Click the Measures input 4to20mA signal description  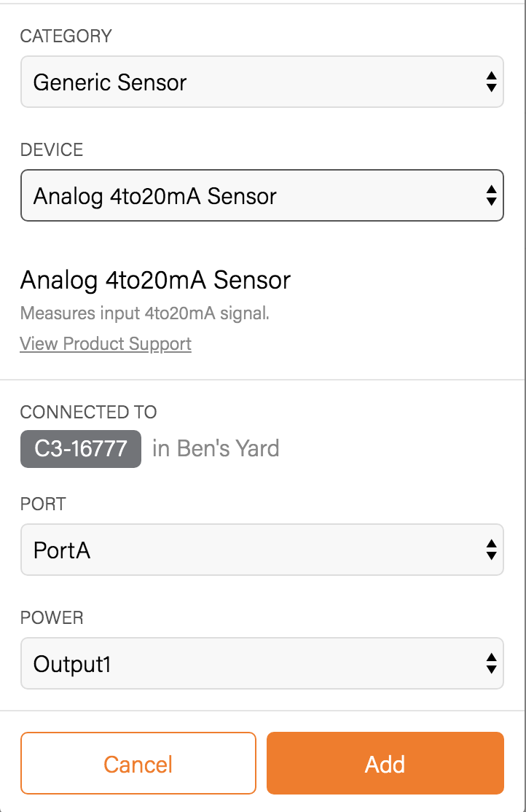click(145, 314)
